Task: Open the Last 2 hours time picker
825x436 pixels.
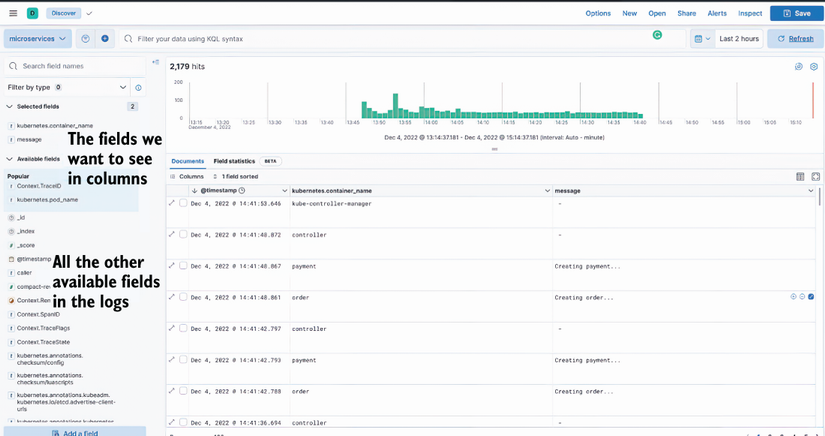Action: pos(739,38)
